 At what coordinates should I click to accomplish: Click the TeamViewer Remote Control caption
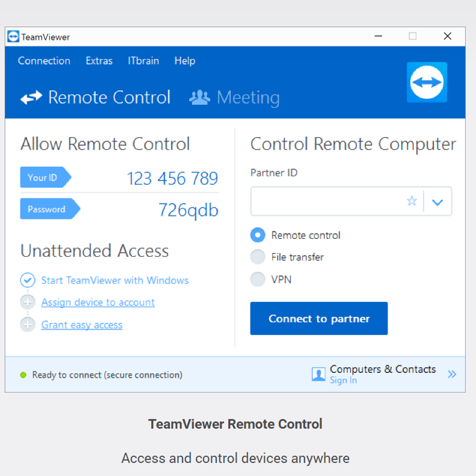point(235,424)
